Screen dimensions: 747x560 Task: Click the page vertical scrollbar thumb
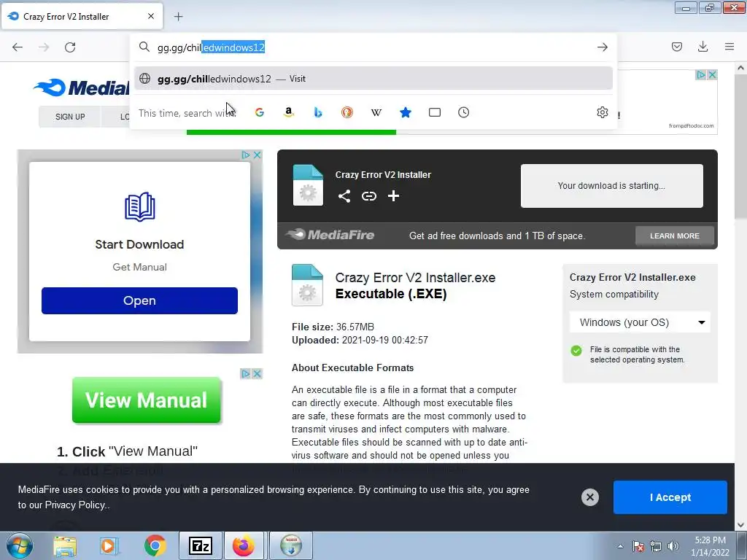pos(740,147)
